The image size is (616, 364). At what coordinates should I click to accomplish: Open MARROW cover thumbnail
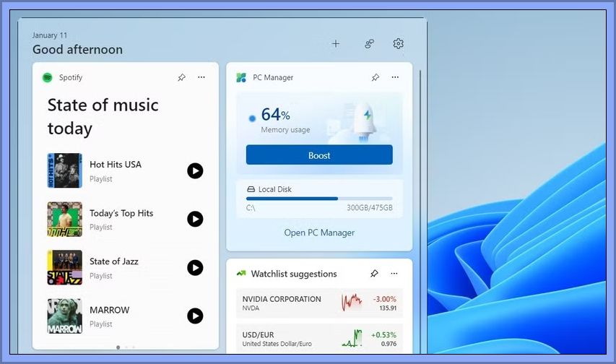click(65, 316)
